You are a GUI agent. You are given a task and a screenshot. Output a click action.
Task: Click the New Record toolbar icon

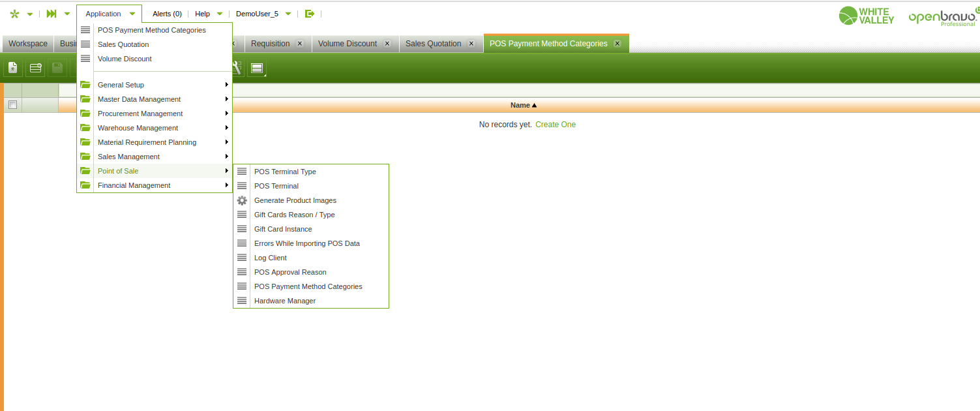(x=13, y=68)
